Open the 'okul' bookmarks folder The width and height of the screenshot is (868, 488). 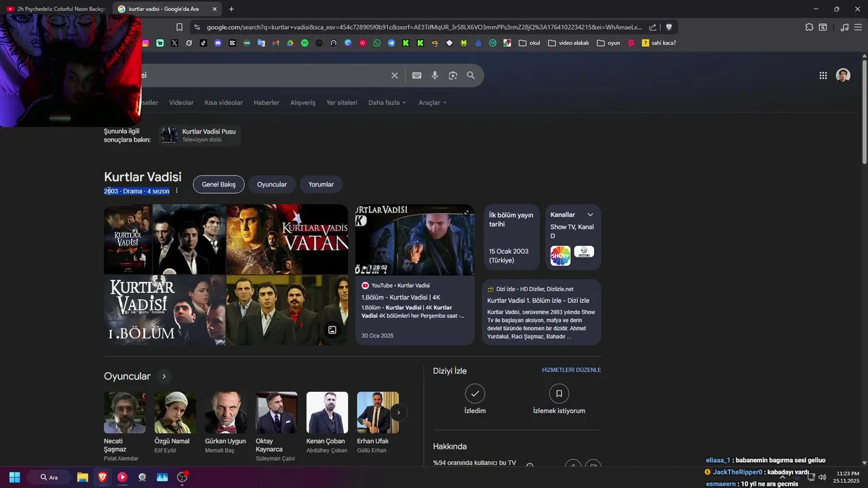click(530, 43)
